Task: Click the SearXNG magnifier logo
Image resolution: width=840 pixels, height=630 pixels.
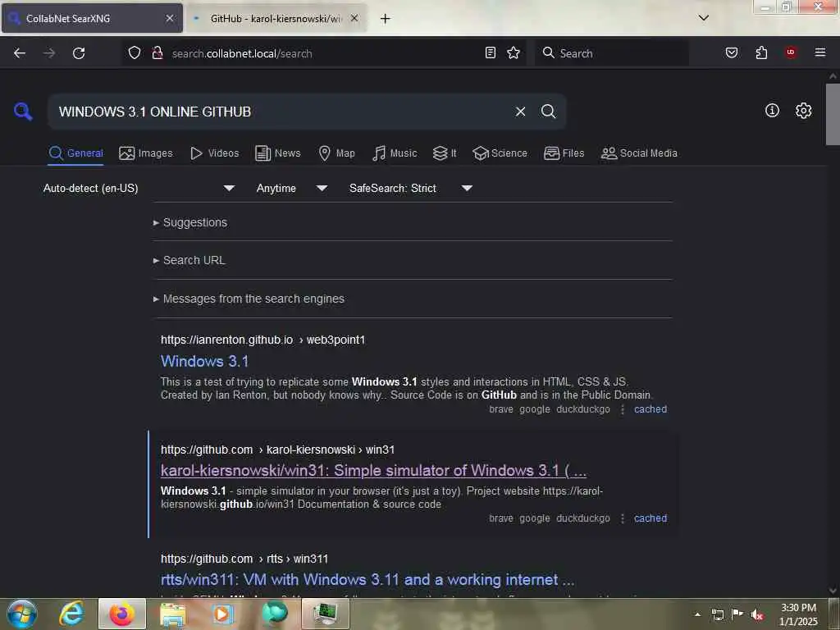Action: 23,112
